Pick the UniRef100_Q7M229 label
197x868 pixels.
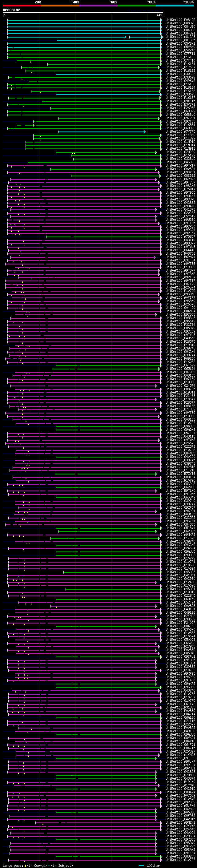pos(180,152)
